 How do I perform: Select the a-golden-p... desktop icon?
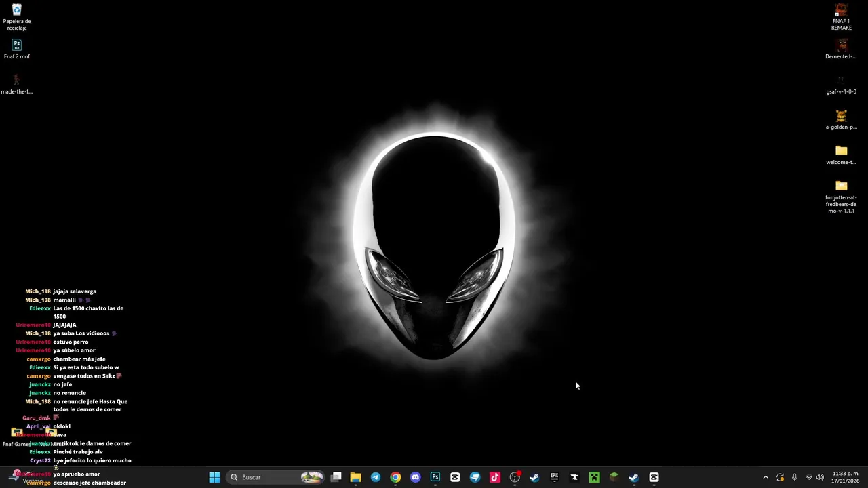click(842, 120)
